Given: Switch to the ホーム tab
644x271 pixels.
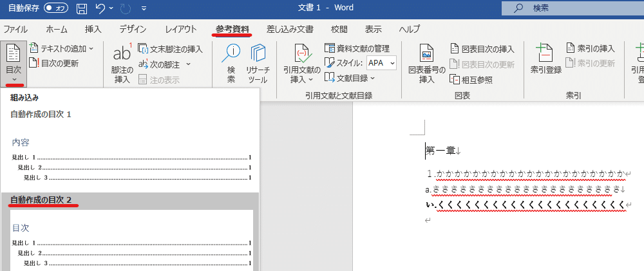Looking at the screenshot, I should coord(57,29).
